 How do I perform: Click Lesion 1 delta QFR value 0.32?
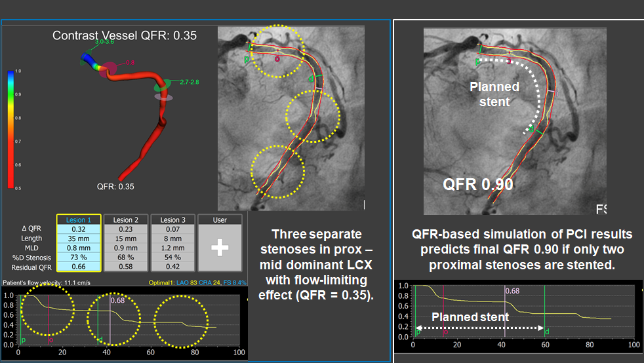(79, 229)
